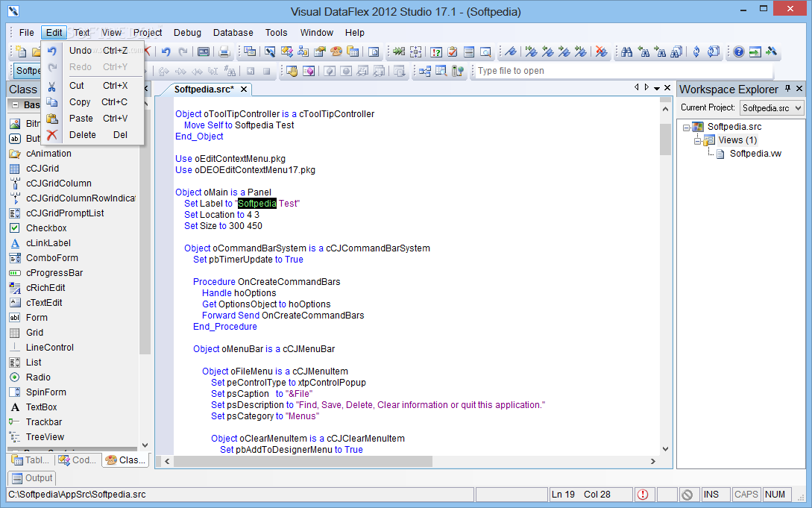
Task: Choose Paste from the Edit menu
Action: (92, 119)
